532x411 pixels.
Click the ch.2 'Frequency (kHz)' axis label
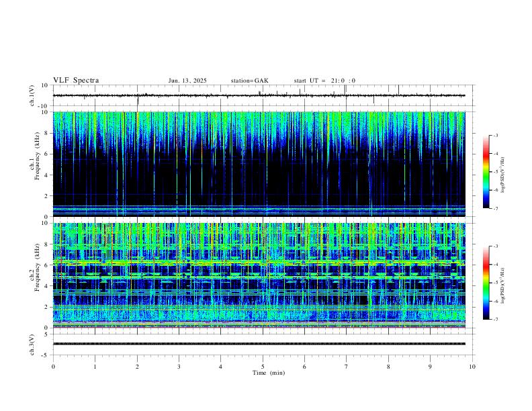(37, 267)
